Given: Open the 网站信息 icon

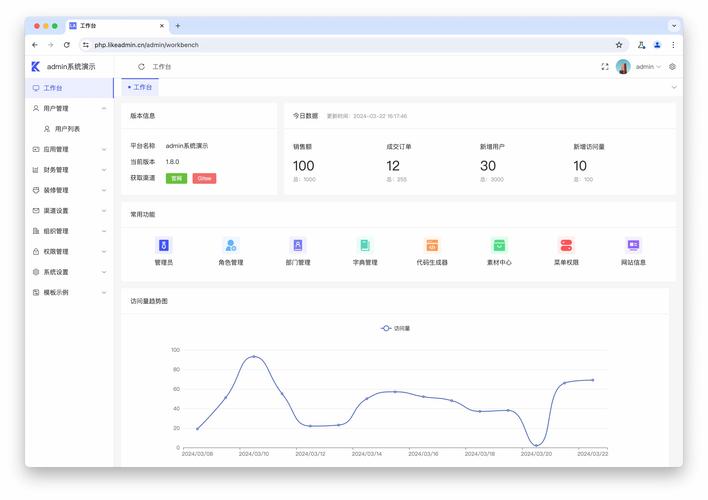Looking at the screenshot, I should click(x=633, y=245).
